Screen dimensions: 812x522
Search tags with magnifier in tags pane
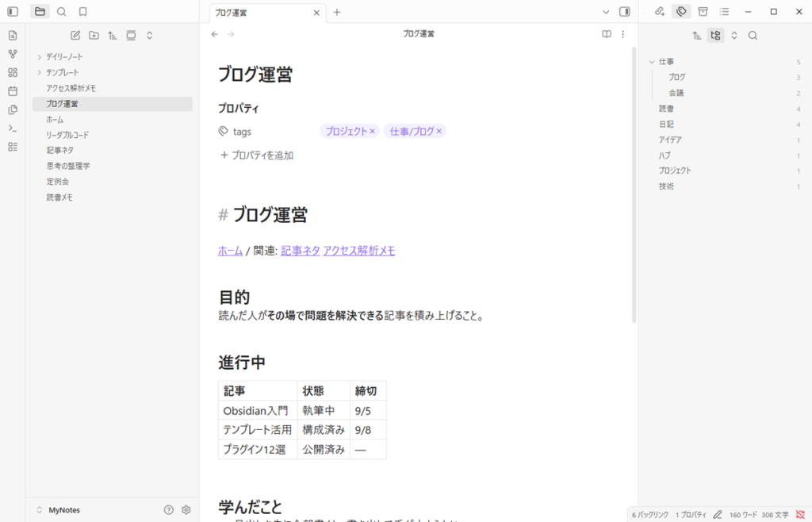tap(753, 35)
